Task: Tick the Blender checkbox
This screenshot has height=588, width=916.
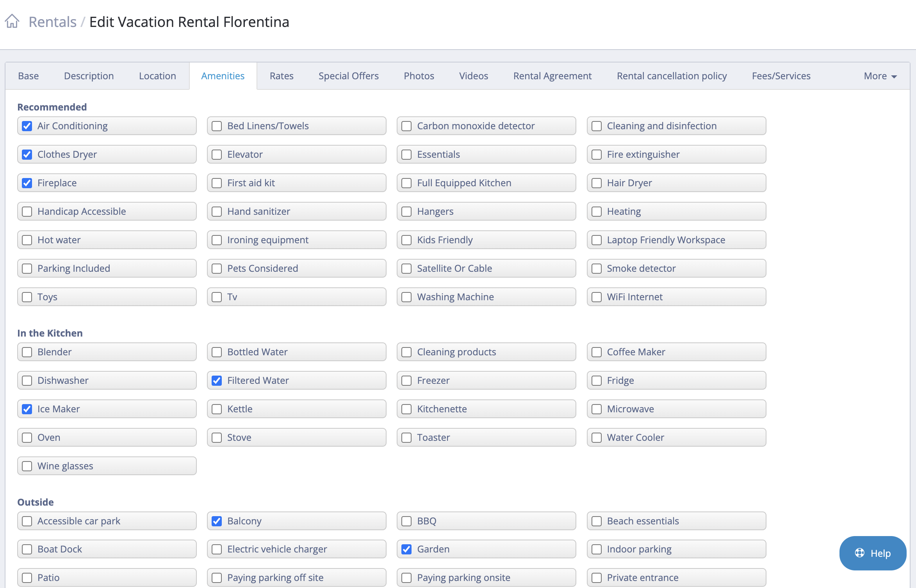Action: (27, 352)
